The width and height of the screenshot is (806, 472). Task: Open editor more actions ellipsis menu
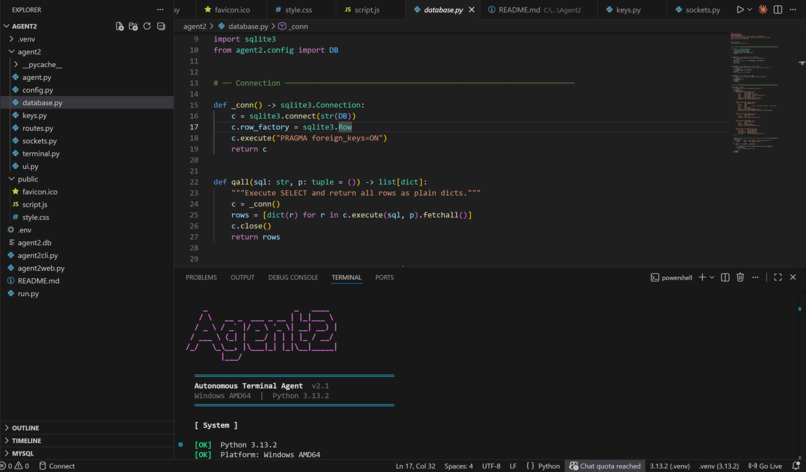click(793, 10)
